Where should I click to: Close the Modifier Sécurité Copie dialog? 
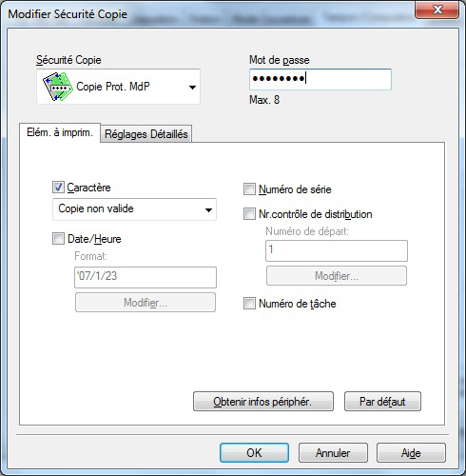point(437,10)
